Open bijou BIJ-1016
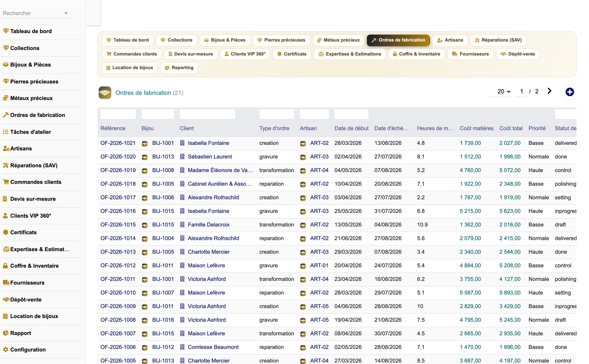 [163, 320]
